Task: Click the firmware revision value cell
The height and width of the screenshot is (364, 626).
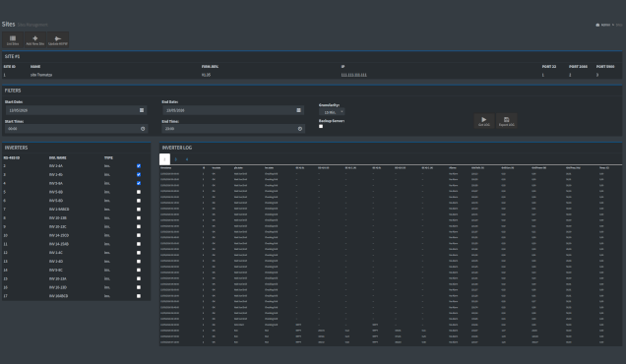Action: 206,75
